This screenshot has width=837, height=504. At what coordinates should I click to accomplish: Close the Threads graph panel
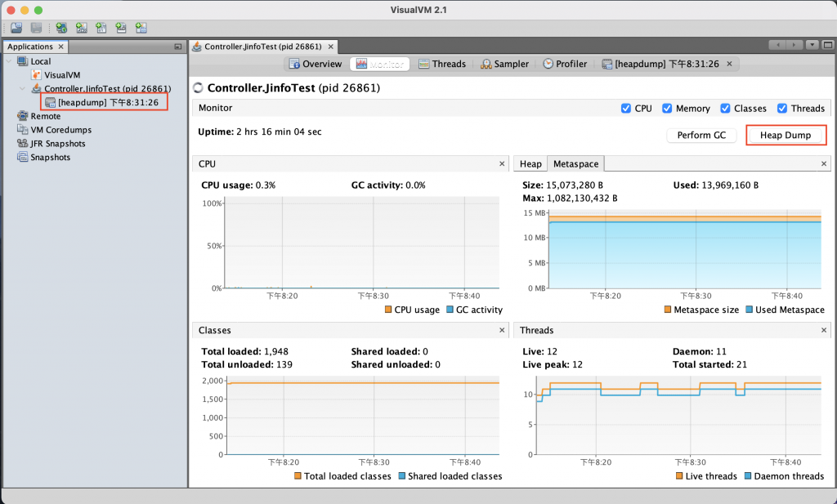[x=824, y=330]
